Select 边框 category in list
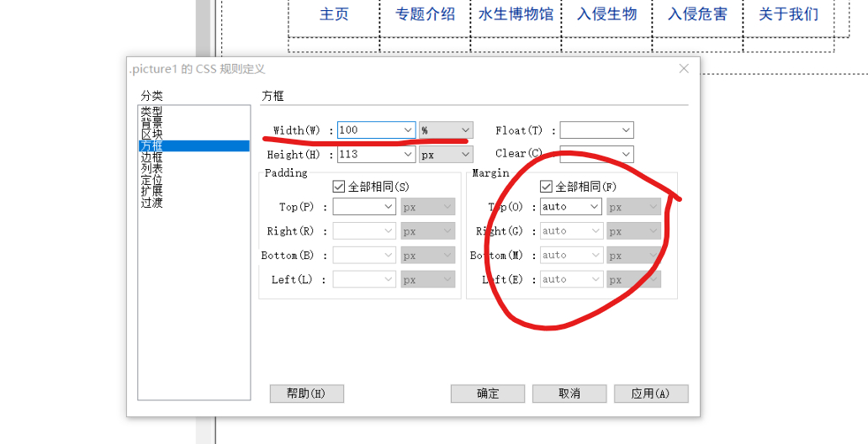 pos(193,157)
